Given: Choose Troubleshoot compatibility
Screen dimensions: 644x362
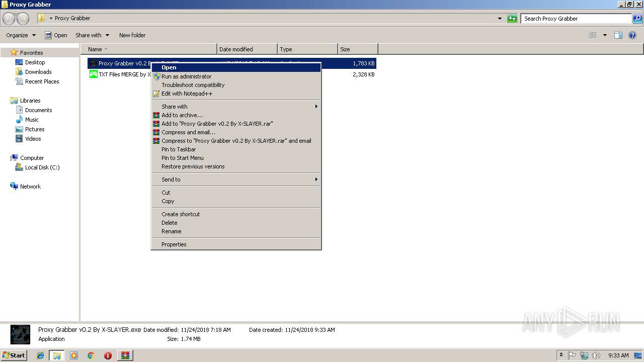Looking at the screenshot, I should tap(236, 85).
